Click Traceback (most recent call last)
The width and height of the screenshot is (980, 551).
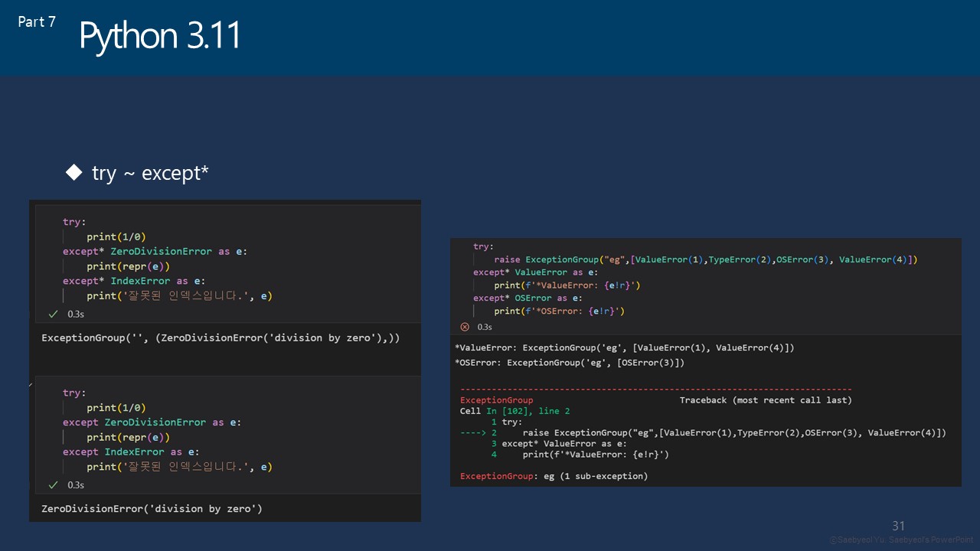click(766, 400)
